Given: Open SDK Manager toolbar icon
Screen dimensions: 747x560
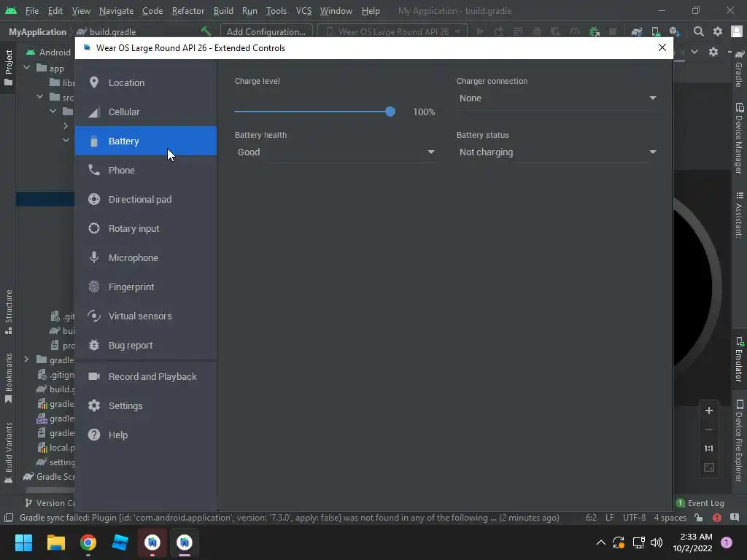Looking at the screenshot, I should tap(674, 31).
